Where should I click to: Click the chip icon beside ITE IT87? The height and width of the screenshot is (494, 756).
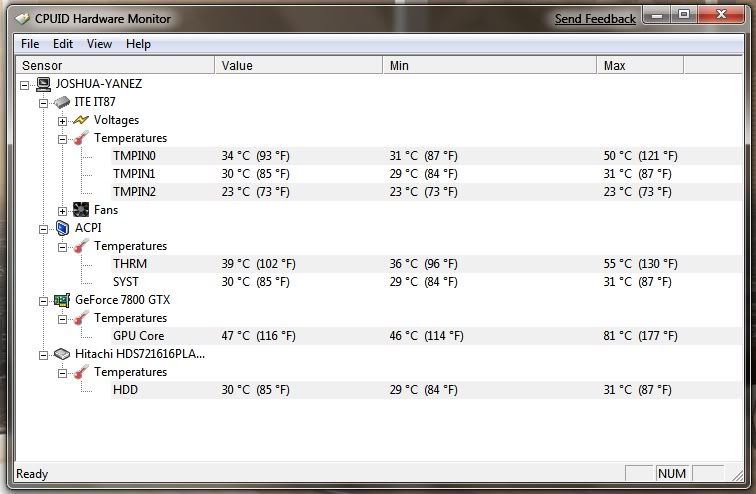click(x=62, y=102)
